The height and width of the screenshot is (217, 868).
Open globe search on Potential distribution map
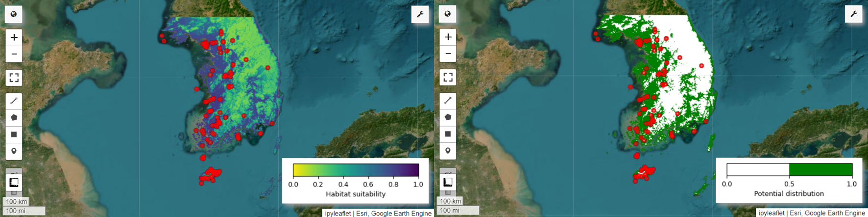click(448, 14)
